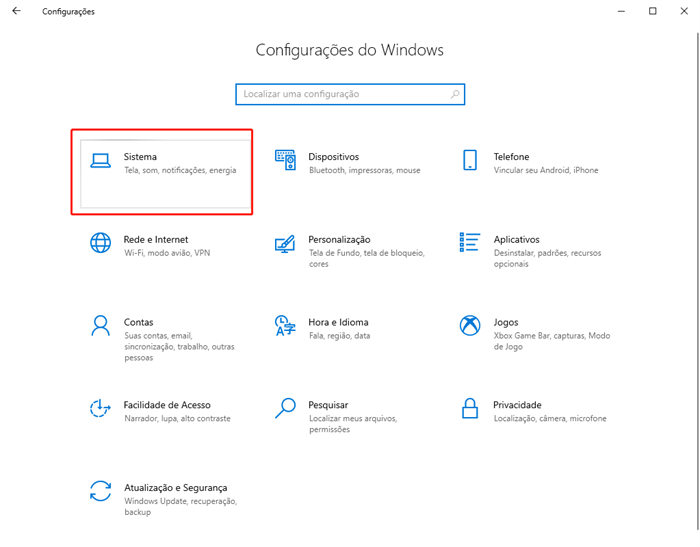Viewport: 700px width, 547px height.
Task: Select the Pesquisar magnifier icon
Action: (285, 408)
